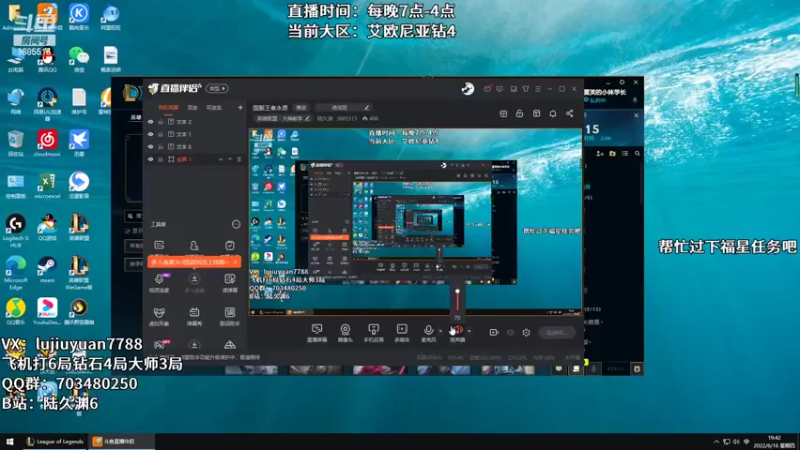Screen dimensions: 800x450
Task: Open Windows Start menu
Action: click(x=10, y=441)
